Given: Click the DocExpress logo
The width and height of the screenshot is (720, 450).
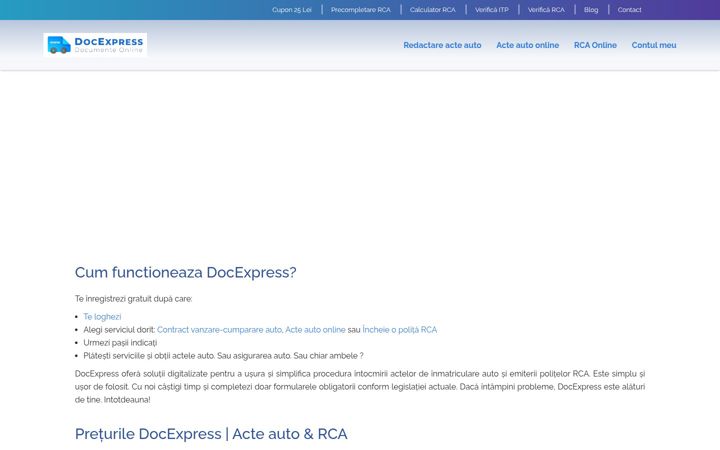Looking at the screenshot, I should [95, 45].
